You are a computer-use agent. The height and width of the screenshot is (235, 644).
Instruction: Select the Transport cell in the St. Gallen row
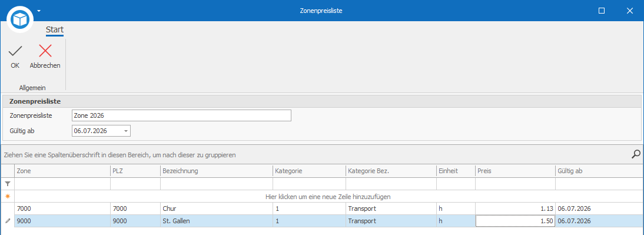[391, 221]
